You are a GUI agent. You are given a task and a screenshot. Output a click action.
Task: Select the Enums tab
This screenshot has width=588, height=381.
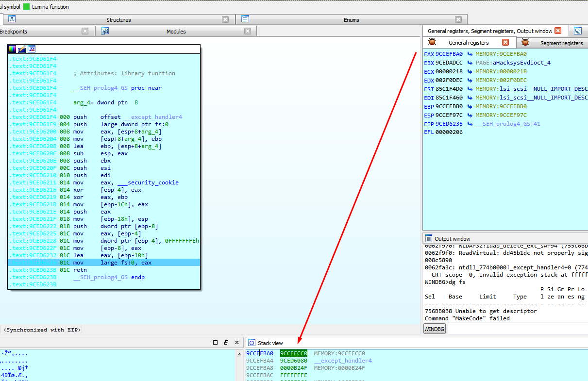coord(351,20)
